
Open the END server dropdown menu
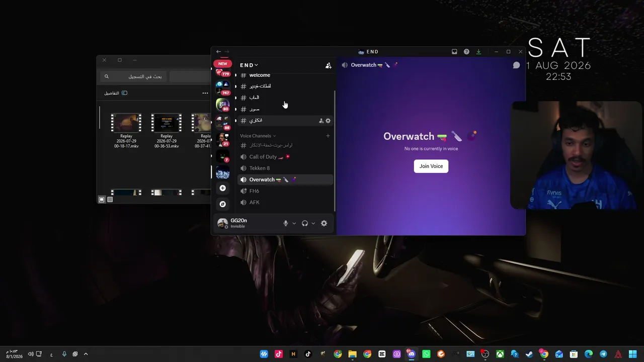(x=249, y=65)
